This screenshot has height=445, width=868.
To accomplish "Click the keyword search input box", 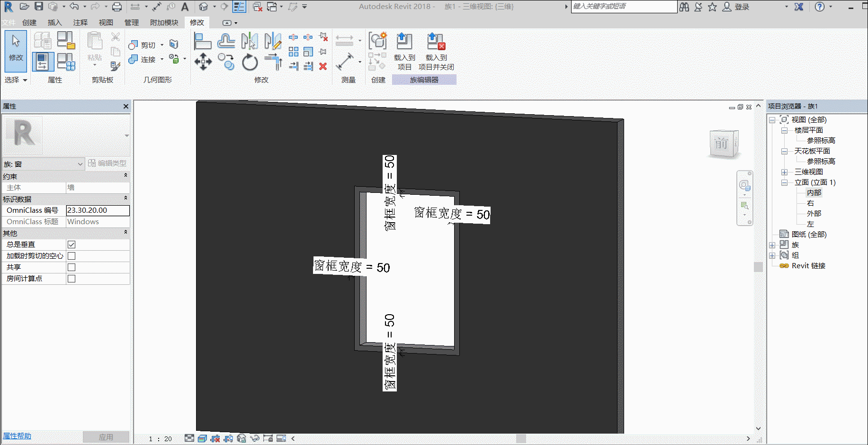I will [x=624, y=7].
